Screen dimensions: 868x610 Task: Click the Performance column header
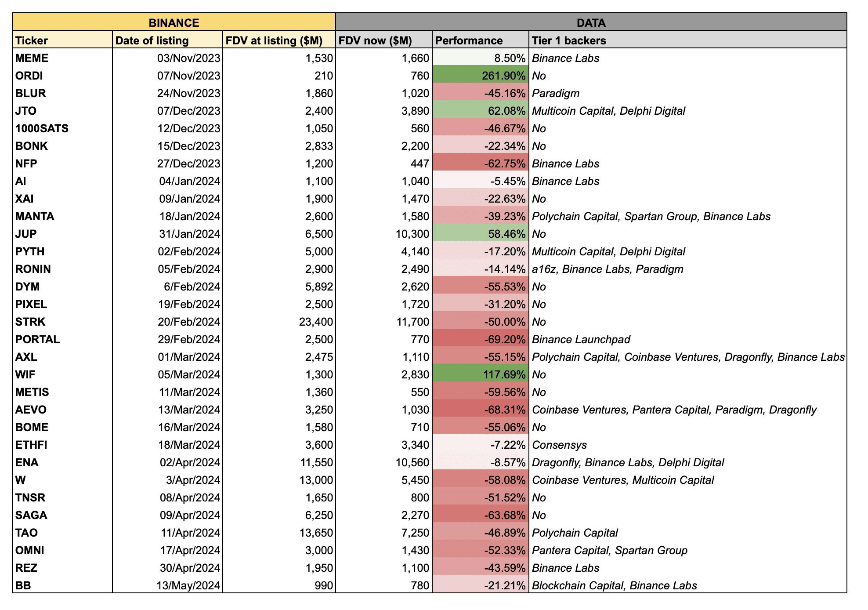tap(468, 40)
